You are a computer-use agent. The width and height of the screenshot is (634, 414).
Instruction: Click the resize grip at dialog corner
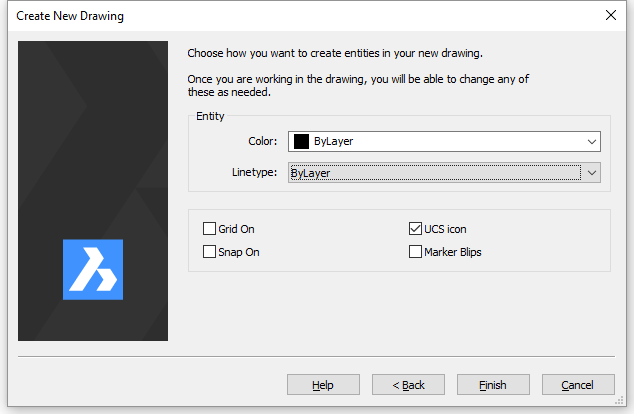tap(619, 400)
